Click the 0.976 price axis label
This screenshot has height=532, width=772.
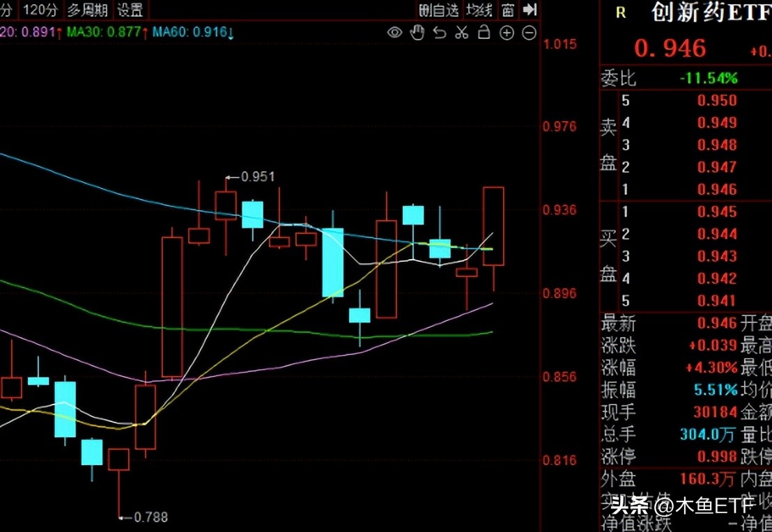(559, 127)
